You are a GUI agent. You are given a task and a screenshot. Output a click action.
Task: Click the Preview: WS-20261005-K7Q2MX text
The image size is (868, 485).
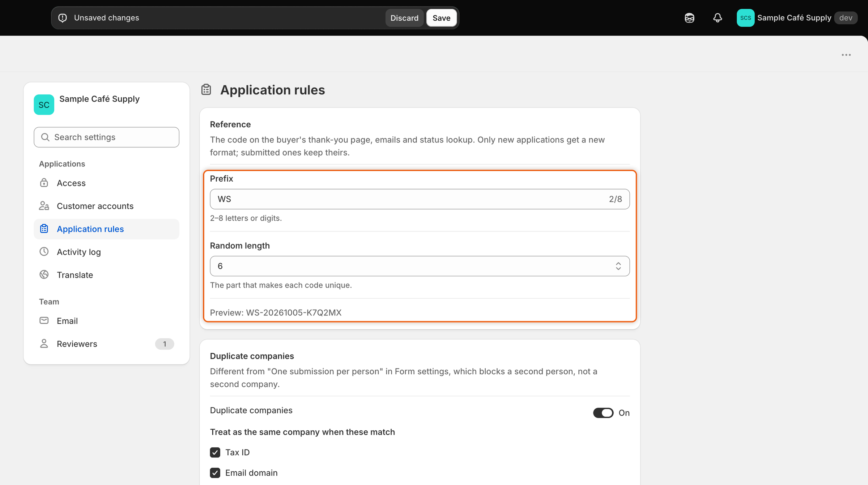coord(276,312)
